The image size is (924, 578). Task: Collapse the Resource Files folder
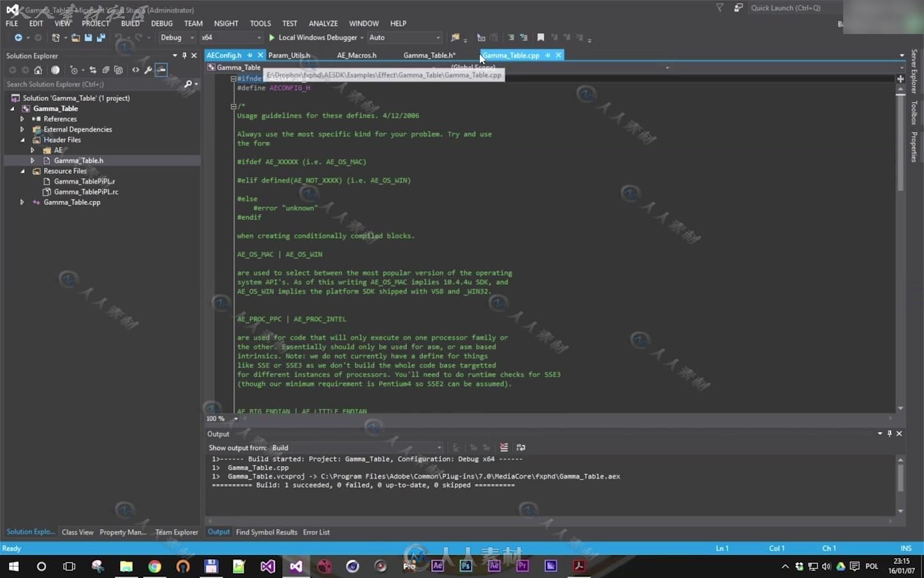coord(22,171)
